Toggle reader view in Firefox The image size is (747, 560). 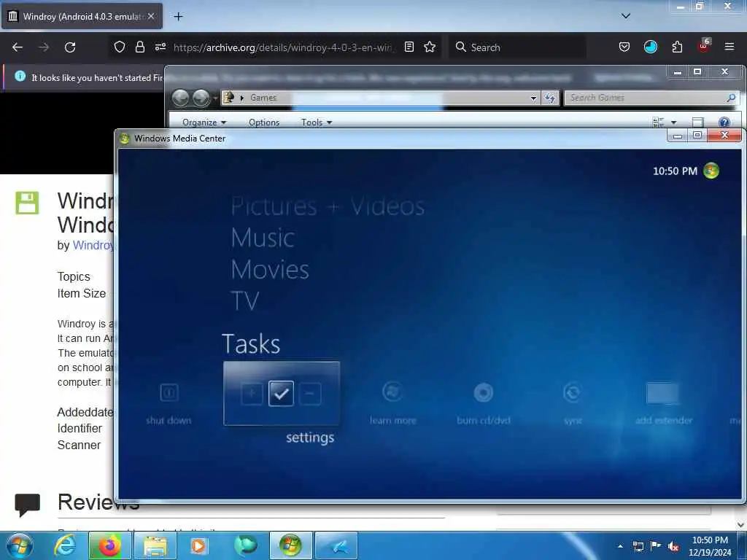pos(409,47)
